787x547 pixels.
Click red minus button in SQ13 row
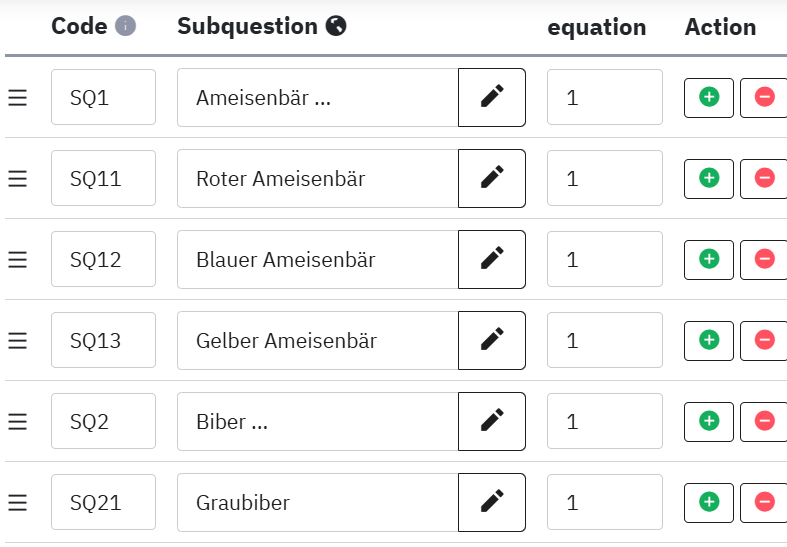pyautogui.click(x=764, y=340)
